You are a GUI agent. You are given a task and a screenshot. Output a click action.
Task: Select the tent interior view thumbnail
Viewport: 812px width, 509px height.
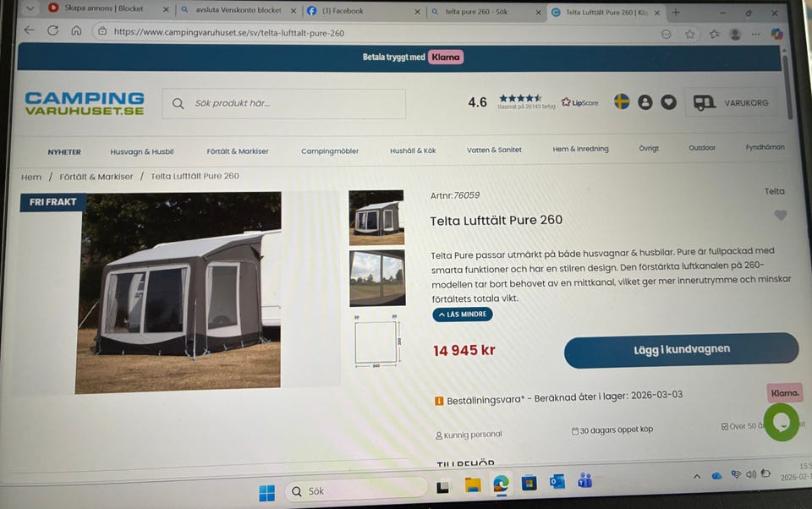[x=377, y=278]
